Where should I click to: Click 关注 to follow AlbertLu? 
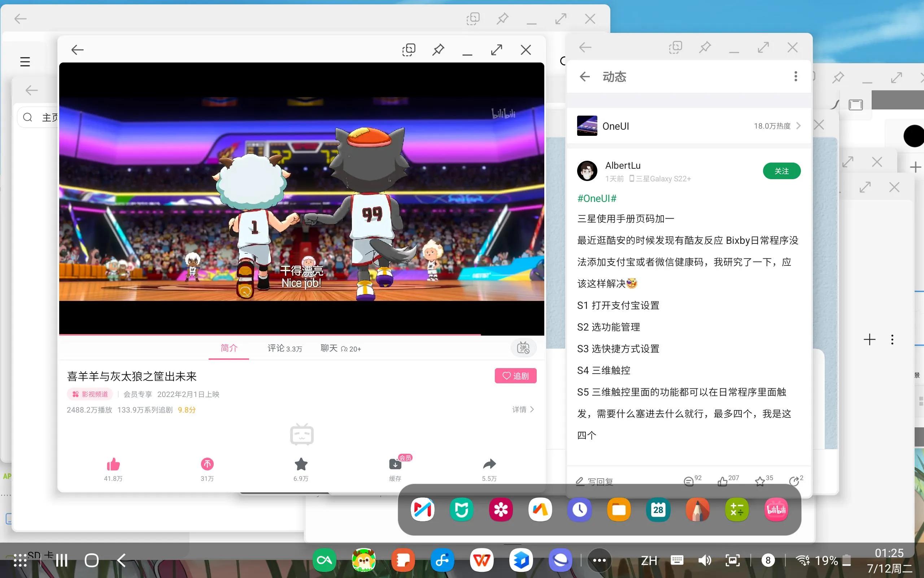tap(781, 171)
